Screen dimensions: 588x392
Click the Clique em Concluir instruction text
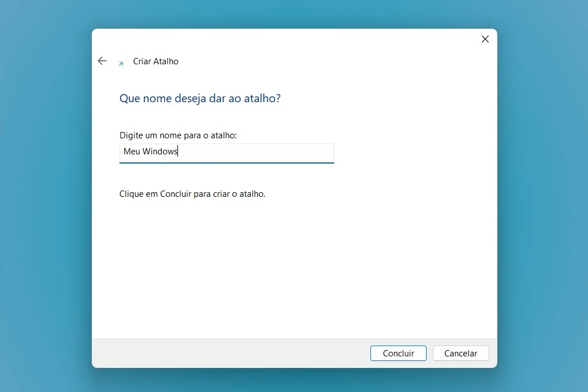[192, 193]
